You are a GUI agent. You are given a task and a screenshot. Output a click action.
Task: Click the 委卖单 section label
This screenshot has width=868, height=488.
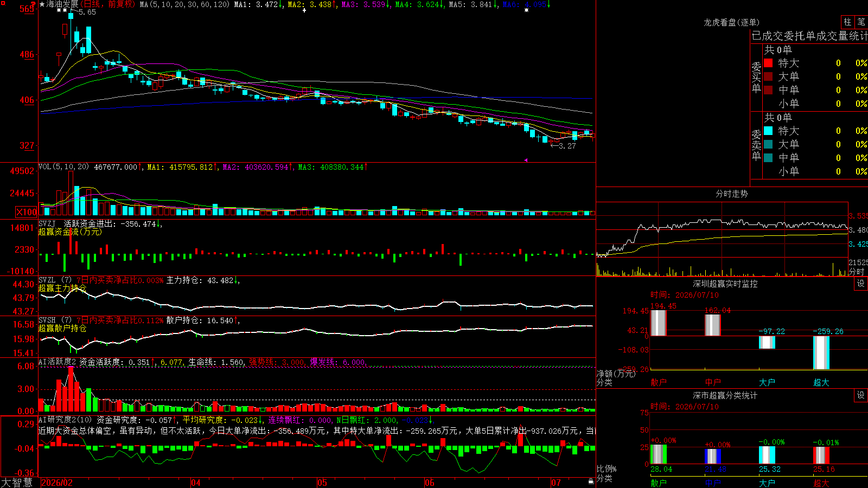(756, 145)
